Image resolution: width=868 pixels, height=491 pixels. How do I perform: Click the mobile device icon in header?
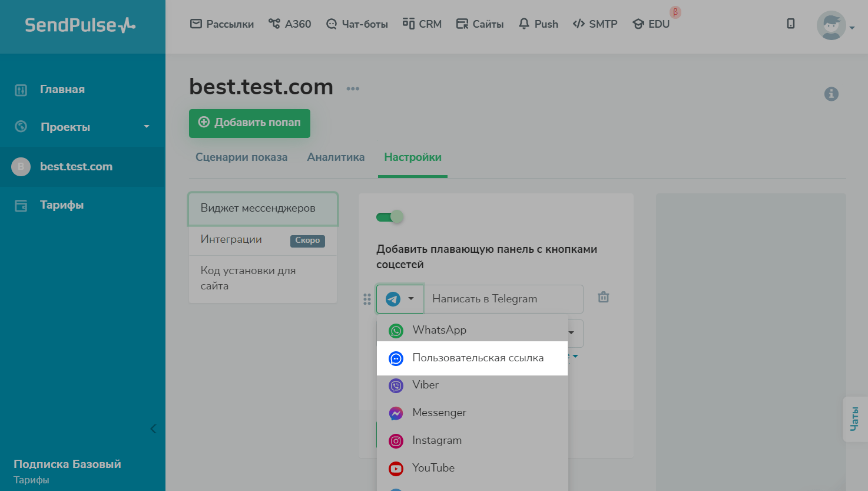(791, 24)
